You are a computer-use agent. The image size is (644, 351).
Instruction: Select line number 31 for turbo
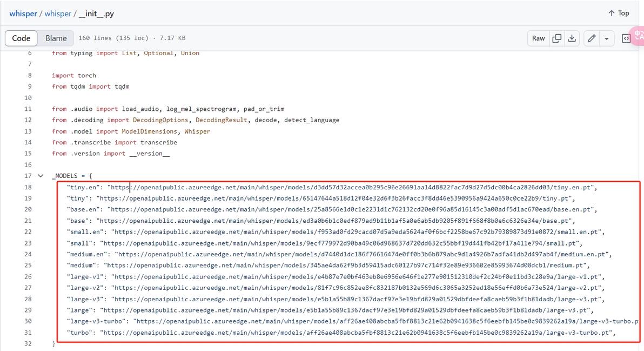tap(28, 333)
